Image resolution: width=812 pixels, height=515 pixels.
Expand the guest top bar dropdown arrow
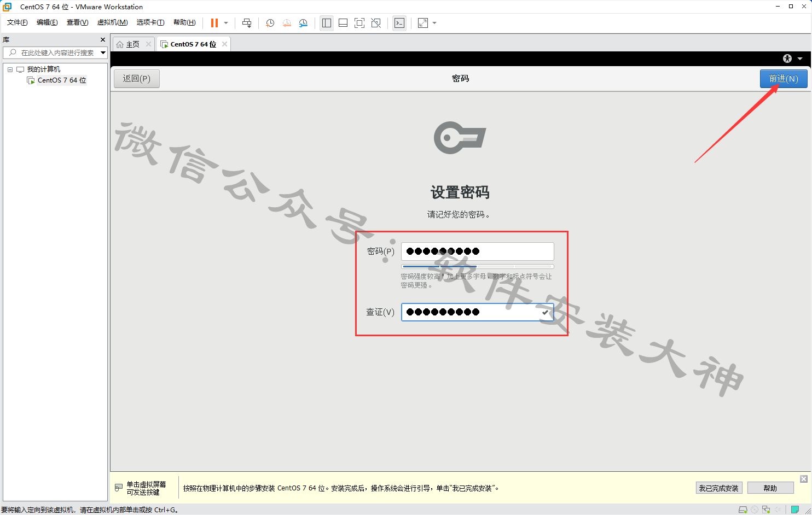800,59
